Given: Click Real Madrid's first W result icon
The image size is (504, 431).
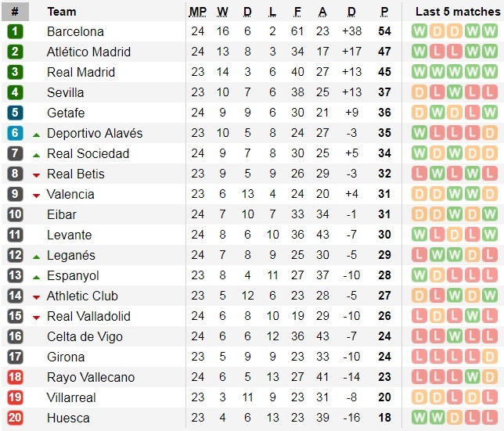Looking at the screenshot, I should click(419, 72).
